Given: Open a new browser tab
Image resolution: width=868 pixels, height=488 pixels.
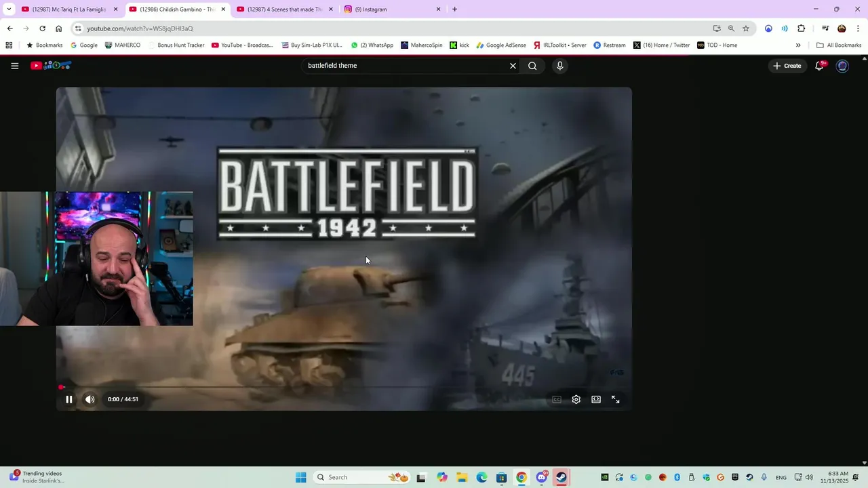Looking at the screenshot, I should 454,9.
